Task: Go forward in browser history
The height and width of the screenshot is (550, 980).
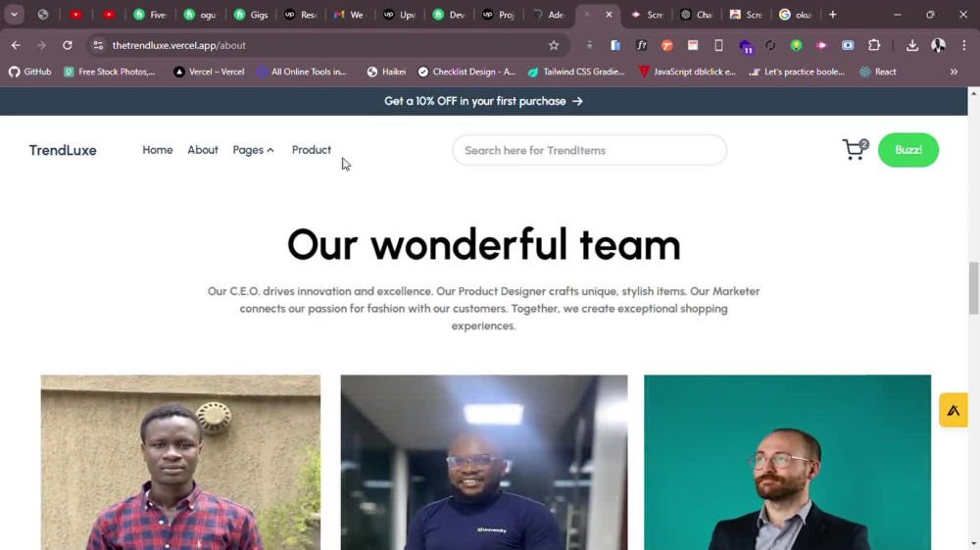Action: [x=41, y=45]
